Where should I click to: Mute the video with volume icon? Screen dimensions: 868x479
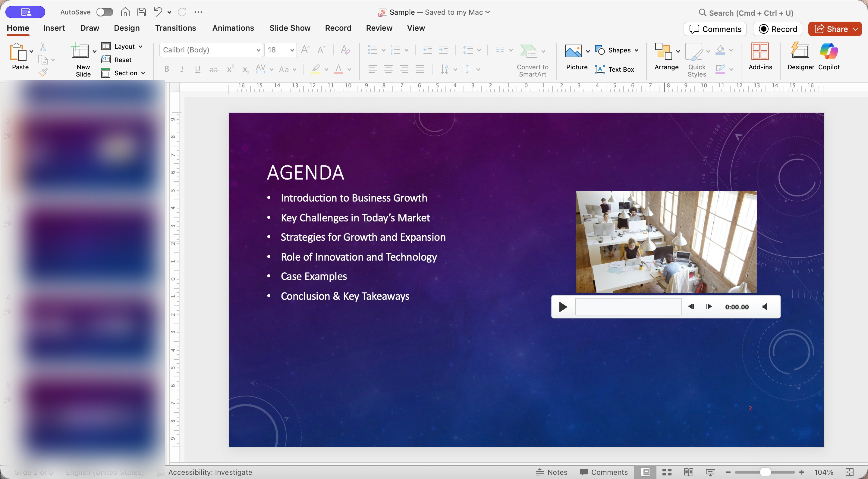pos(765,307)
